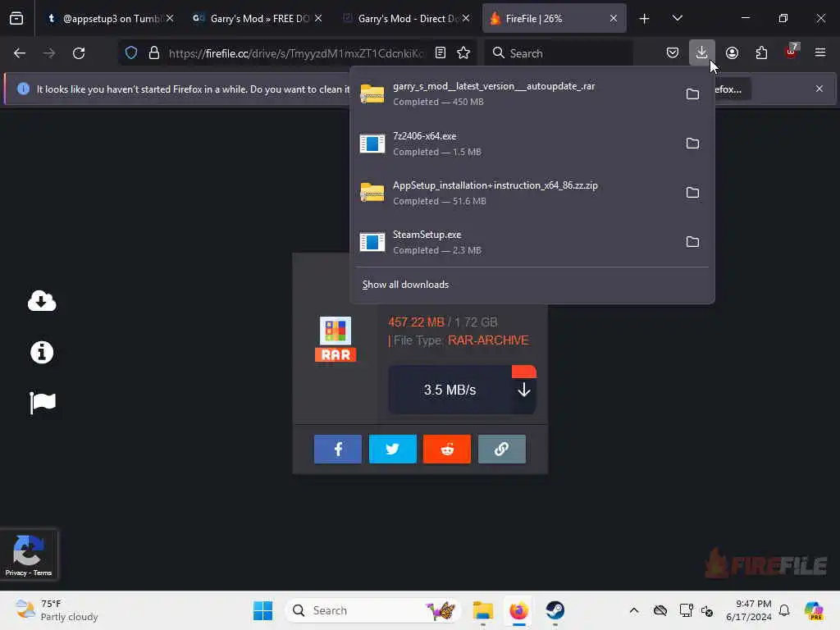
Task: Share file on Twitter
Action: click(x=392, y=449)
